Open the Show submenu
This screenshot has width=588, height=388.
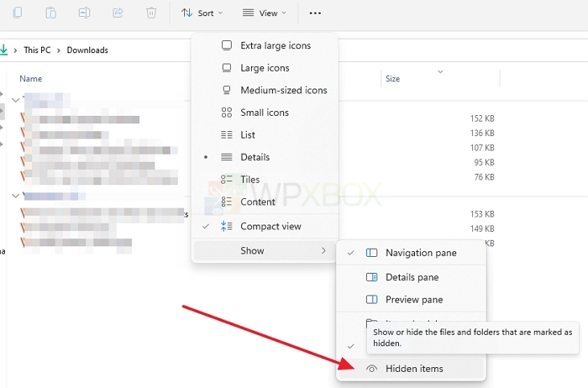click(x=265, y=250)
